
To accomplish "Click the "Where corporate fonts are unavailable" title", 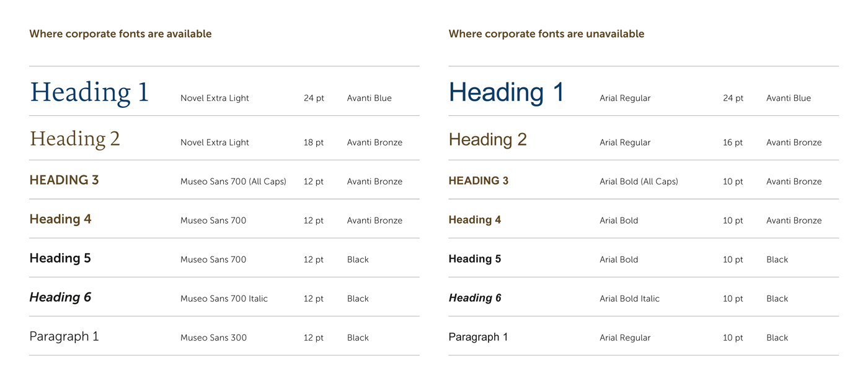I will tap(546, 34).
